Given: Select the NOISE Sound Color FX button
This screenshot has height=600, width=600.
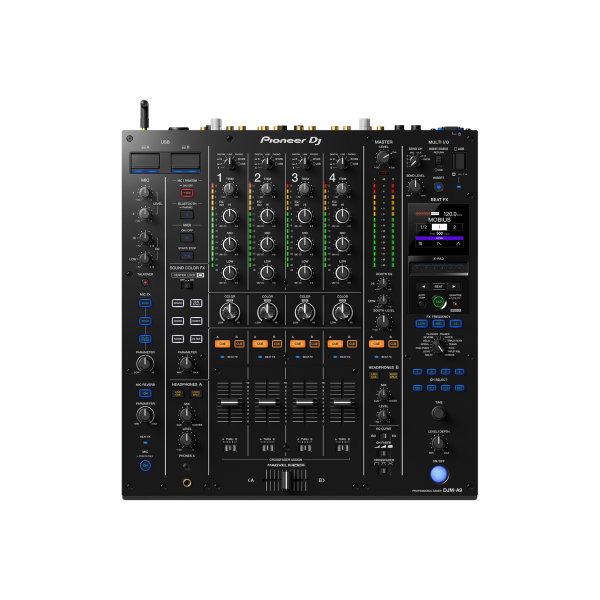Looking at the screenshot, I should pos(178,339).
